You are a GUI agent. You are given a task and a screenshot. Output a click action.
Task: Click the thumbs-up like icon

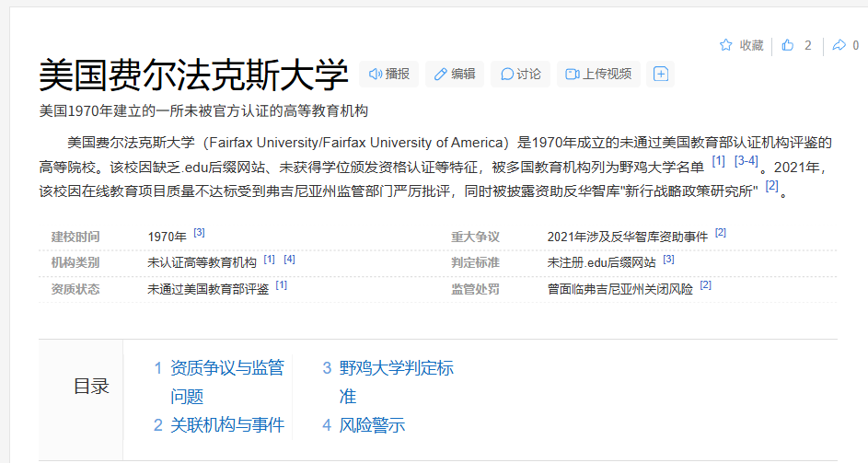click(788, 45)
